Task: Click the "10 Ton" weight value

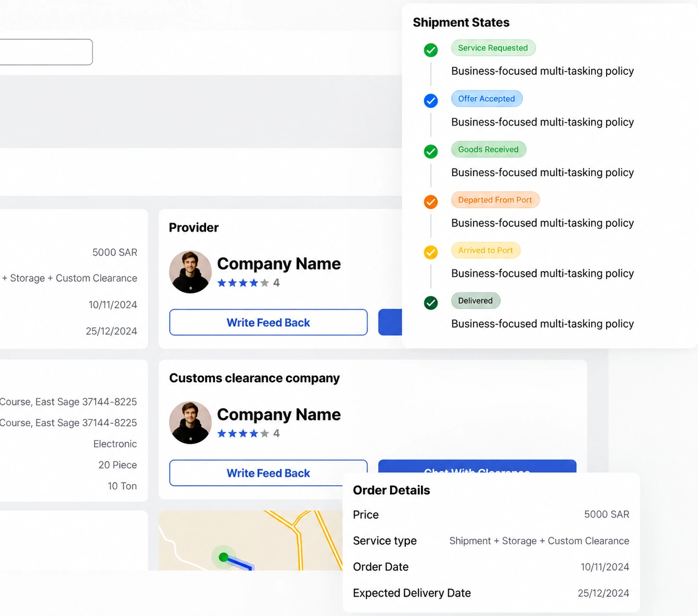Action: (x=122, y=486)
